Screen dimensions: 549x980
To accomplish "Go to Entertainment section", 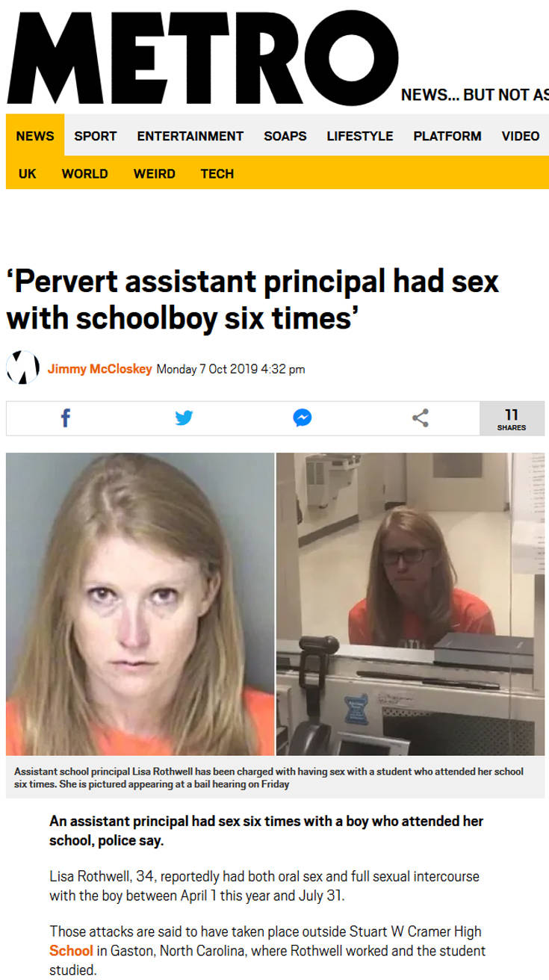I will coord(190,136).
